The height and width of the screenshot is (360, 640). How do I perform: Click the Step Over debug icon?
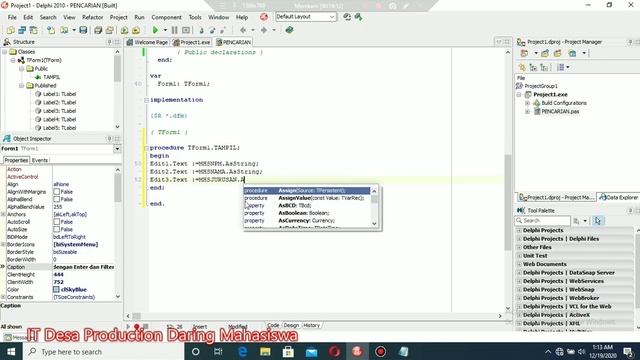[x=212, y=30]
